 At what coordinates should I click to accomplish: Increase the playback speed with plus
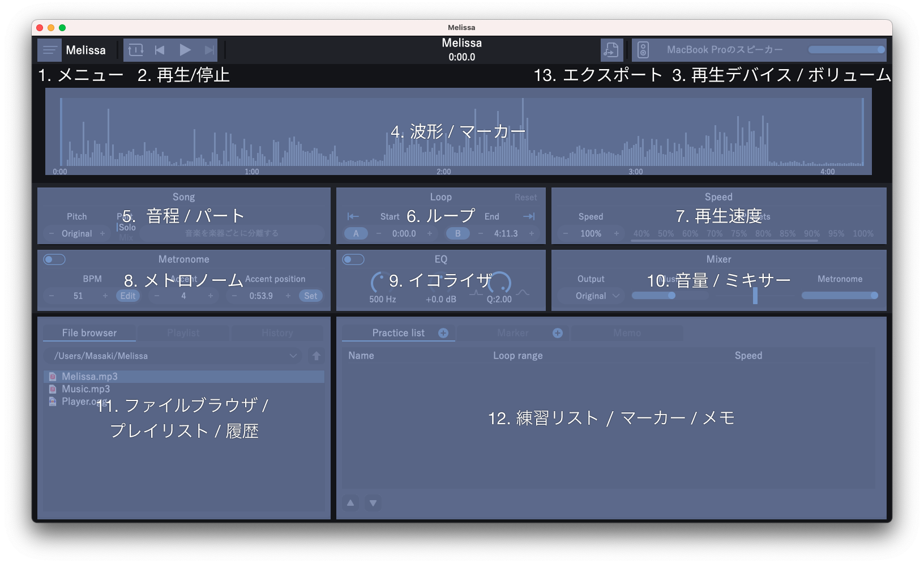(x=617, y=233)
